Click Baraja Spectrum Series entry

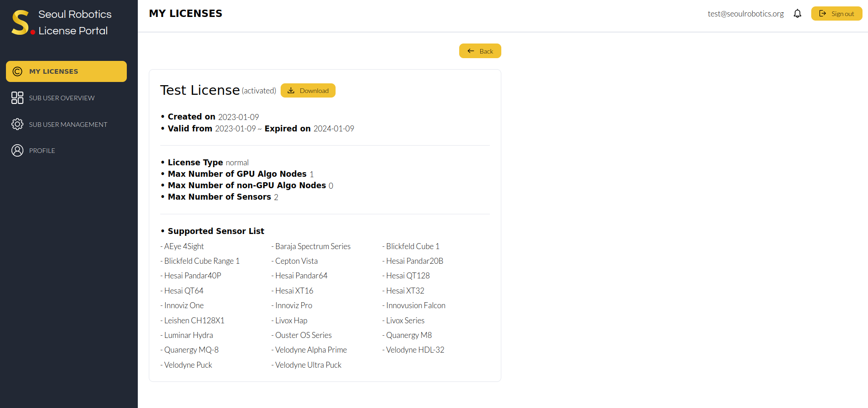point(311,246)
